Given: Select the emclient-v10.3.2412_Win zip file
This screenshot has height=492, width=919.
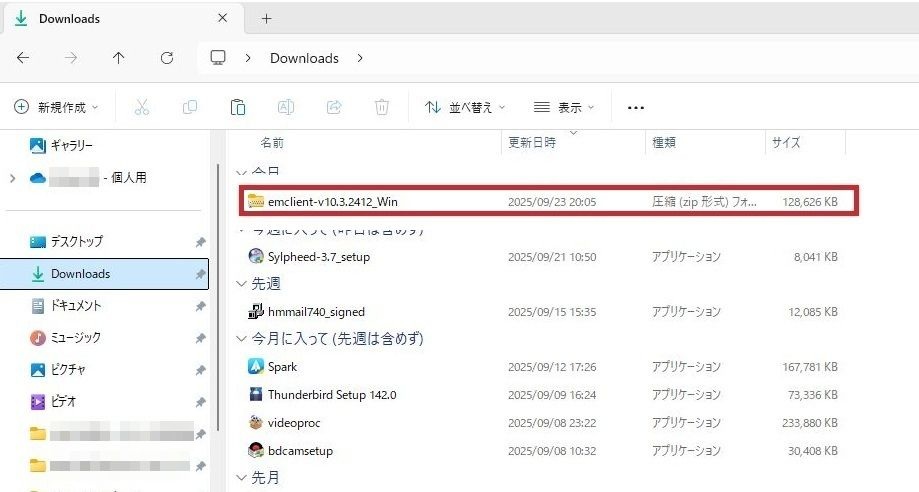Looking at the screenshot, I should click(x=333, y=201).
